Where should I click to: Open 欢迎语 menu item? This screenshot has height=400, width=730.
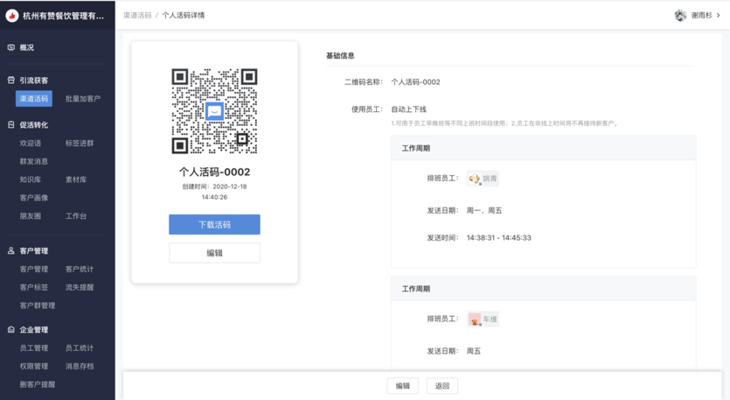(30, 143)
